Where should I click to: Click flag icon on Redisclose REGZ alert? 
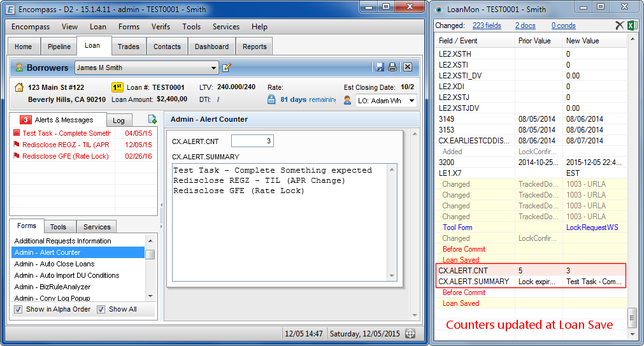[17, 144]
